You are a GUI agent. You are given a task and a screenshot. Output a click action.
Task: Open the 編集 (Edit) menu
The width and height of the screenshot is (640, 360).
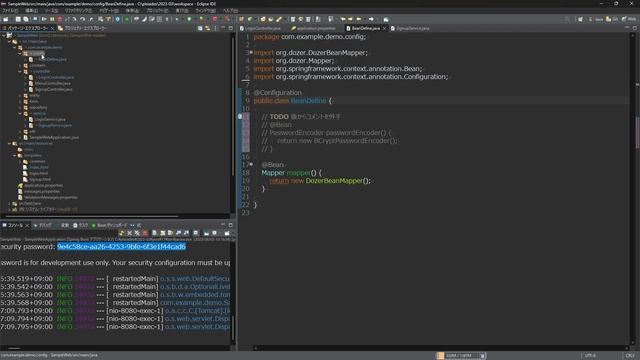click(31, 11)
